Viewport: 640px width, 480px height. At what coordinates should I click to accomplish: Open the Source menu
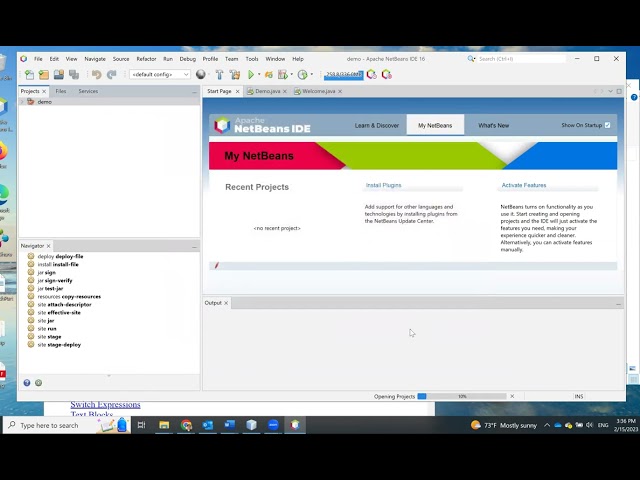(121, 59)
